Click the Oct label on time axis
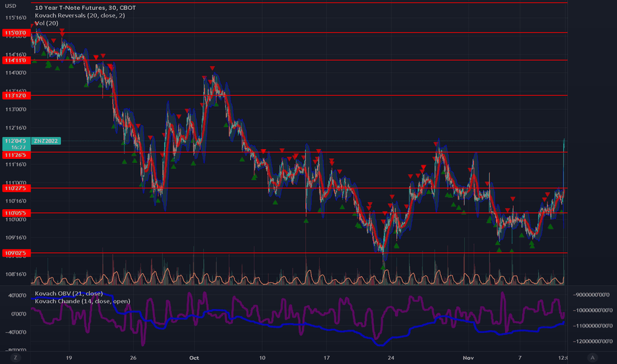The height and width of the screenshot is (364, 617). click(194, 357)
